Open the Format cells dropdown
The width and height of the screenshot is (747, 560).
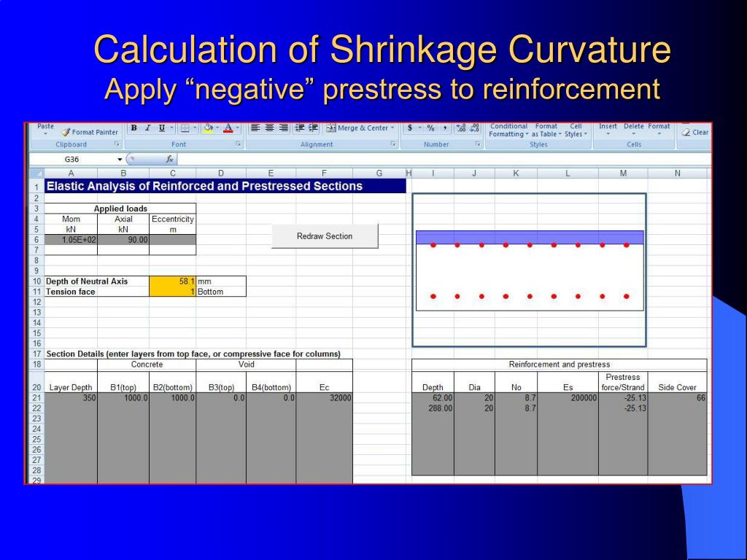[x=659, y=129]
